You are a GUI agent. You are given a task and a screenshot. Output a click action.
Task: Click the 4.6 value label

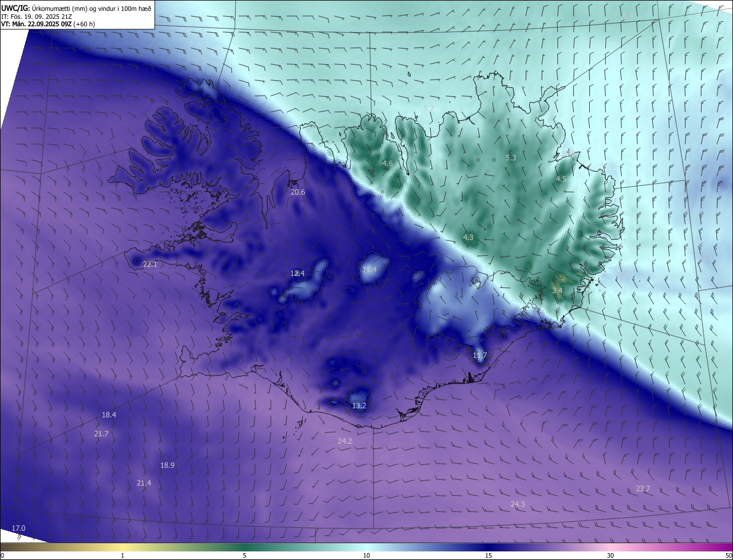click(x=388, y=164)
